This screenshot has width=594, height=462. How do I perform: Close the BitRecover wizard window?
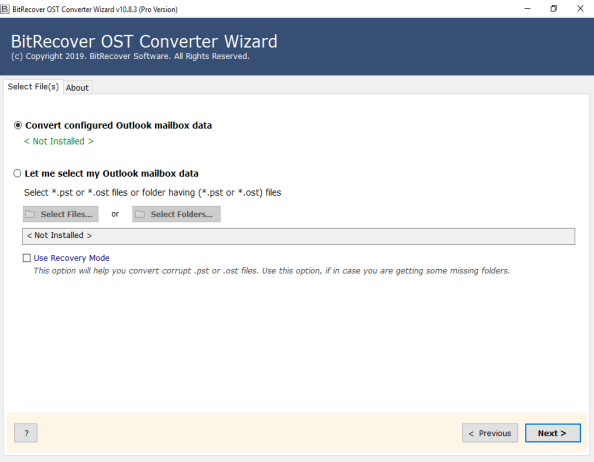(580, 9)
